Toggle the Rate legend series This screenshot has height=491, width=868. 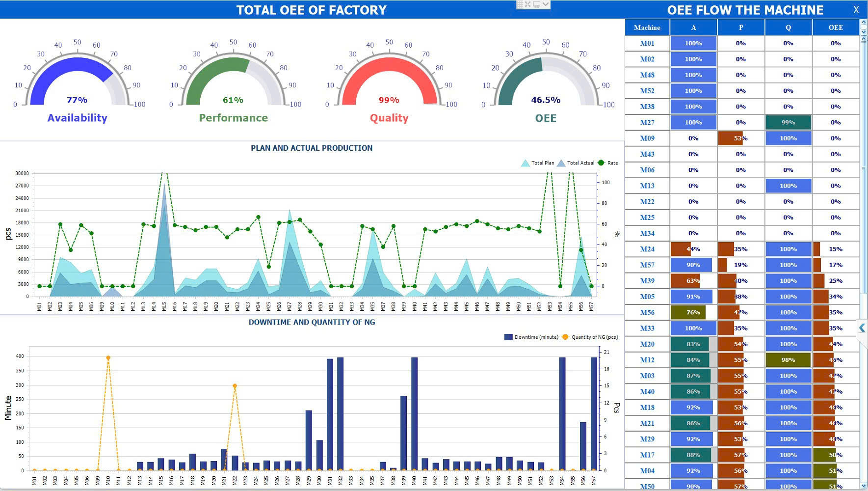pos(607,163)
